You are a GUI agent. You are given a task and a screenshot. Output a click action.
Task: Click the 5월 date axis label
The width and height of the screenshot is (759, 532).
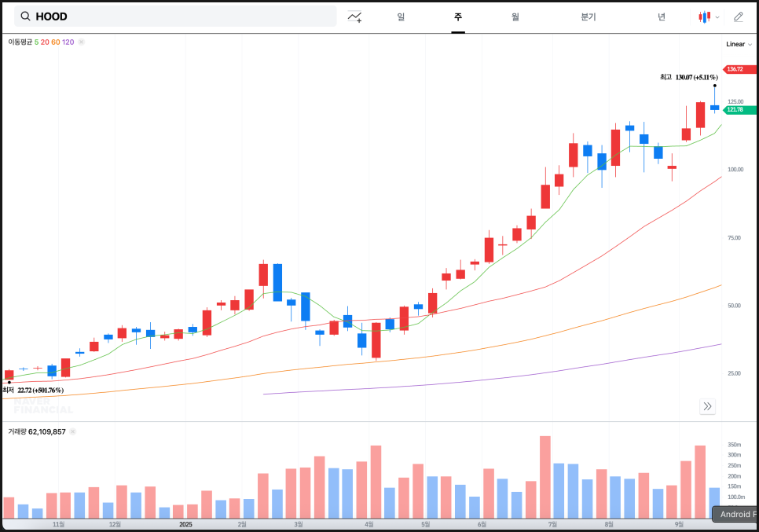click(426, 524)
